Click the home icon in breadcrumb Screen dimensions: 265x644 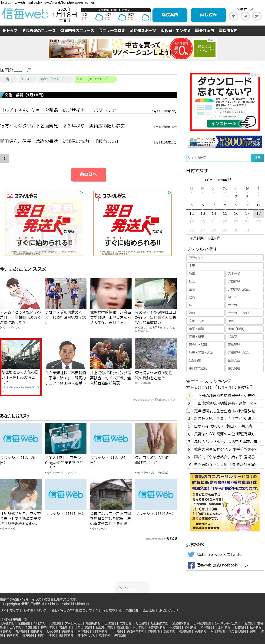[8, 79]
